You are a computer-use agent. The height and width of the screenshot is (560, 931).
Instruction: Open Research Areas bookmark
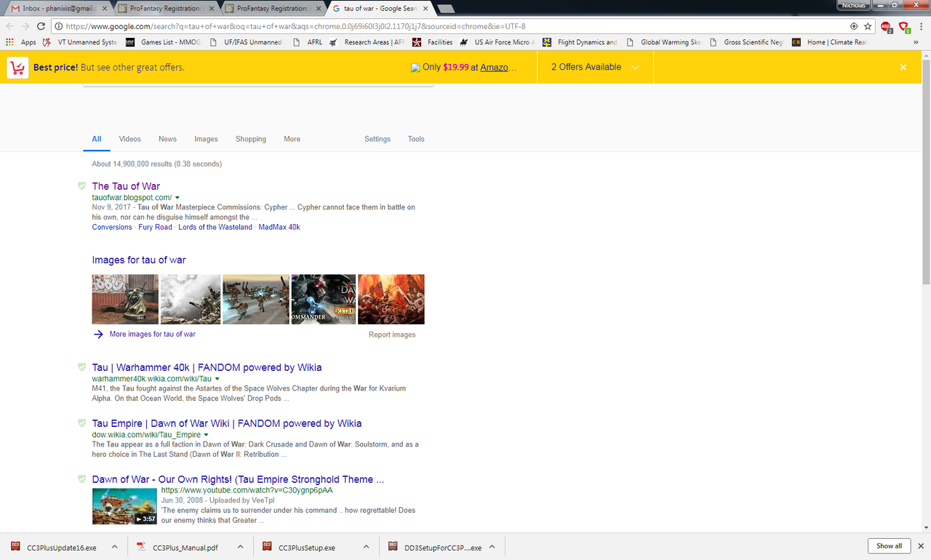[367, 42]
